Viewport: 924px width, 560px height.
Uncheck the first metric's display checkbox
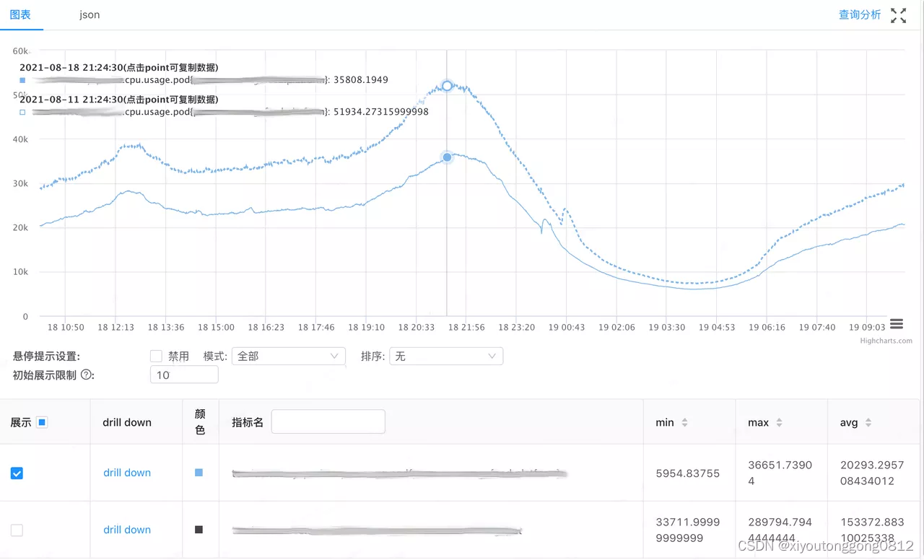[17, 473]
